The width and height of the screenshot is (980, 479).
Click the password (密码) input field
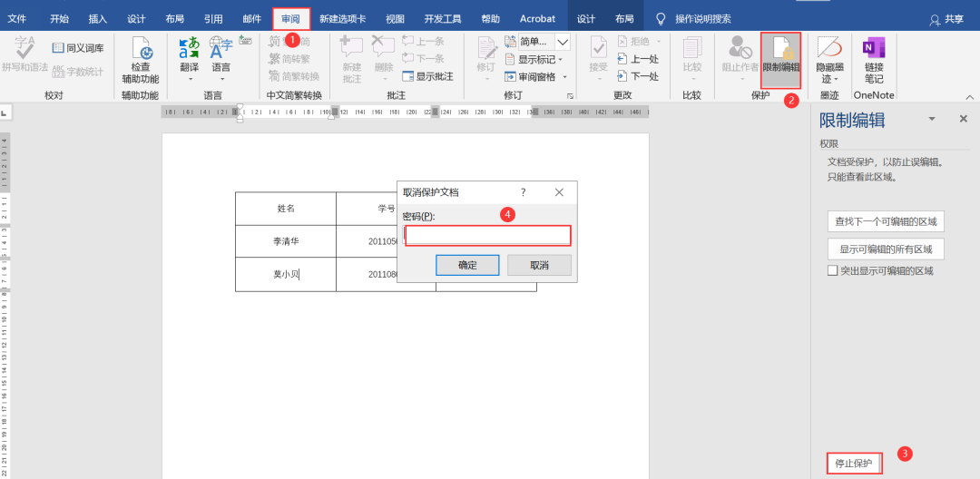(x=487, y=236)
